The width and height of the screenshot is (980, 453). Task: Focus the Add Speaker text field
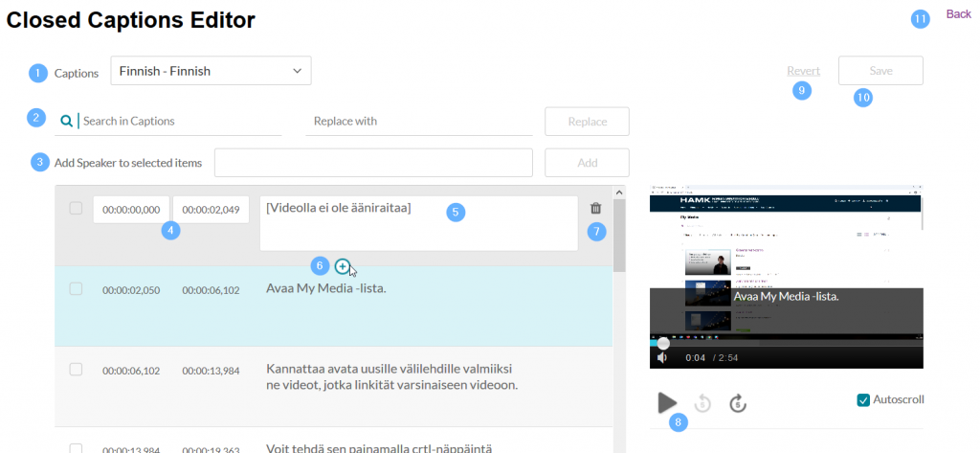point(373,163)
